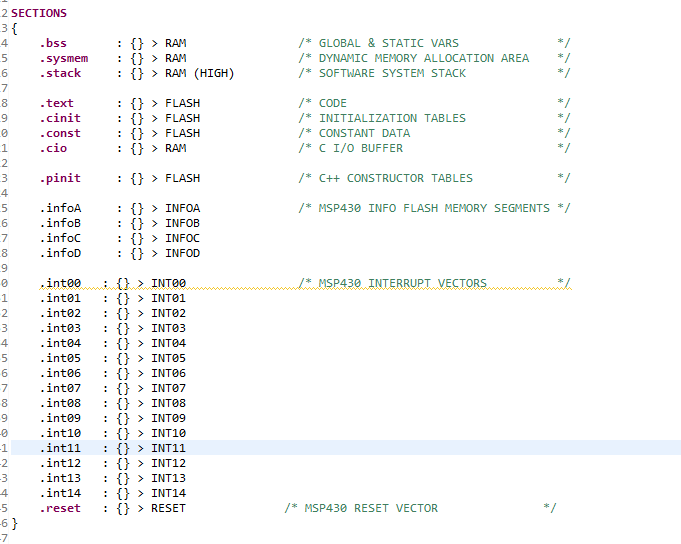Click the .sysmem section name
Screen dimensions: 681x544
pyautogui.click(x=64, y=59)
